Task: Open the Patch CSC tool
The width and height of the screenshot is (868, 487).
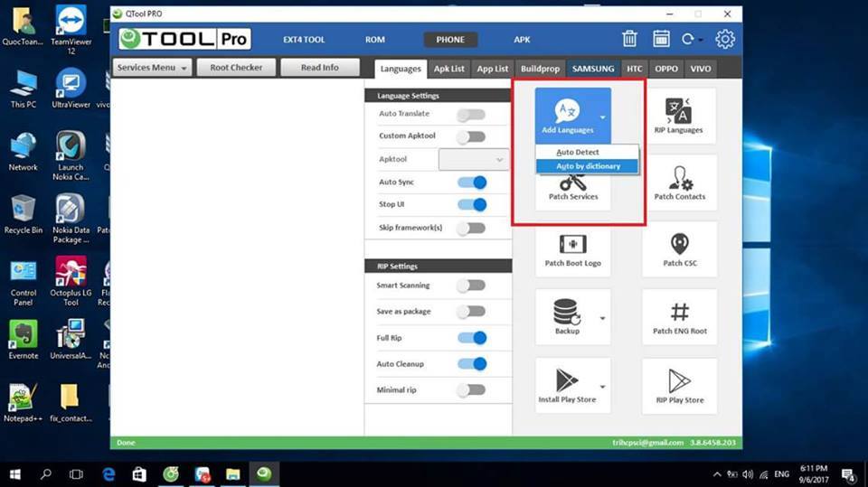Action: coord(680,249)
